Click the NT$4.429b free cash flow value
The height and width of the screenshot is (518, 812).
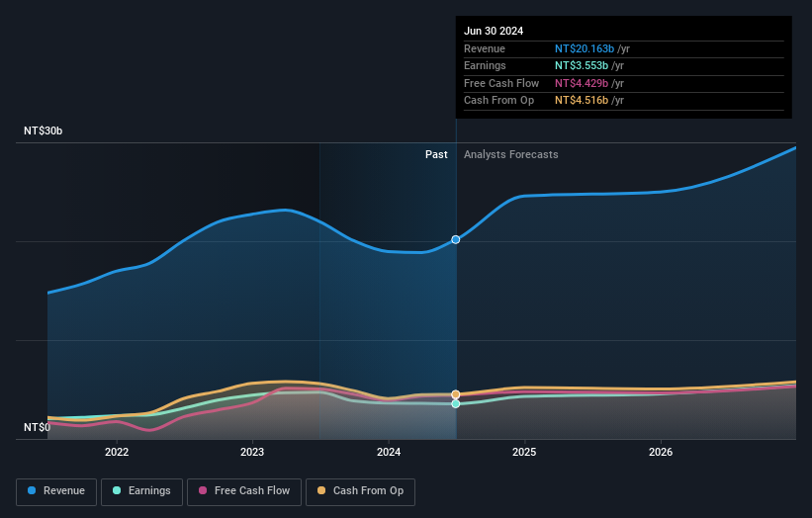coord(581,83)
